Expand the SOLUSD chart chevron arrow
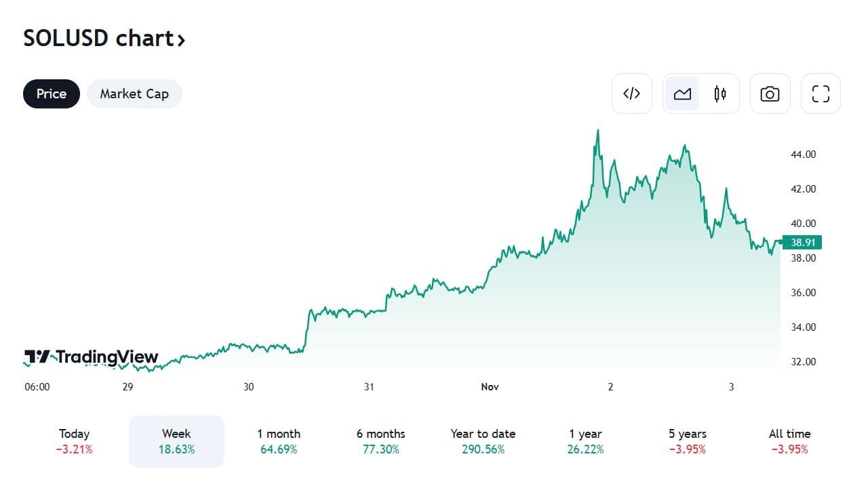This screenshot has height=488, width=868. (x=181, y=40)
